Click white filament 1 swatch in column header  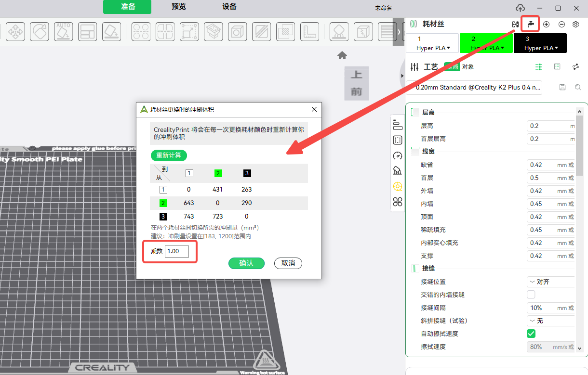point(189,173)
